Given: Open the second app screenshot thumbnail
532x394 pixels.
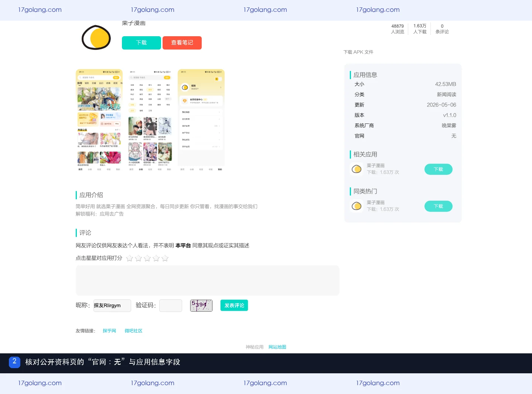Looking at the screenshot, I should pos(150,120).
